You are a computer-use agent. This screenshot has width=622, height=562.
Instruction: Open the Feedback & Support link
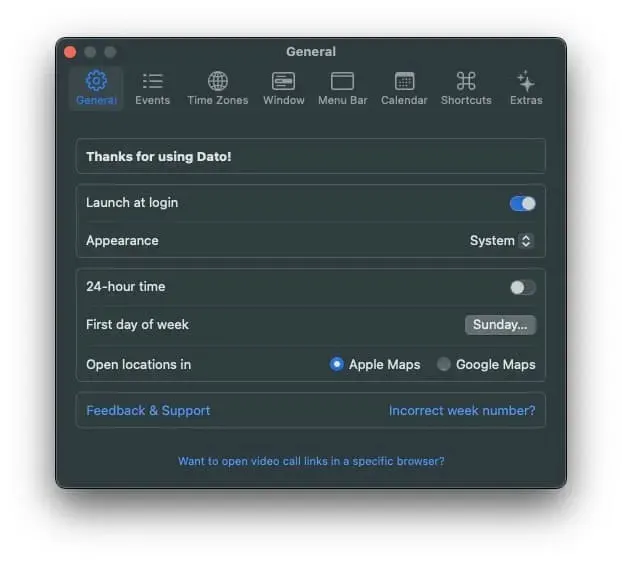point(148,410)
